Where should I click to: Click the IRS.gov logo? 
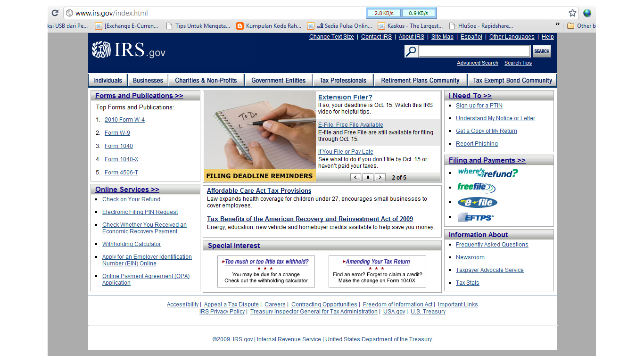point(129,50)
